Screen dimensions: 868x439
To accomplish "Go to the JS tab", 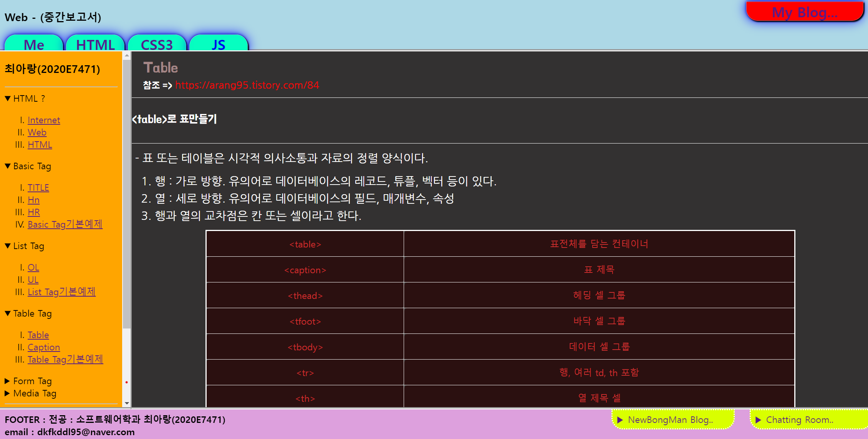I will pos(219,45).
